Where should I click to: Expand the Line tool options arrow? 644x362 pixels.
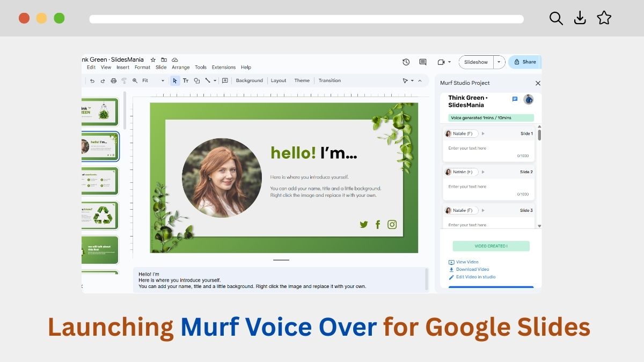[215, 81]
